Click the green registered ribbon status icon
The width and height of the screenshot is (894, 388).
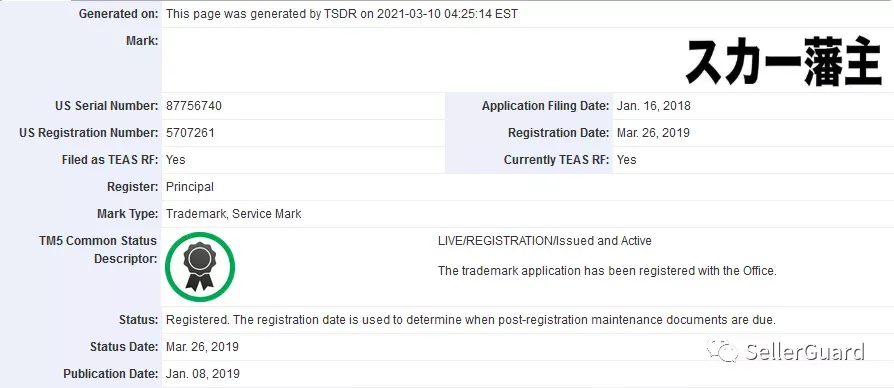coord(200,267)
